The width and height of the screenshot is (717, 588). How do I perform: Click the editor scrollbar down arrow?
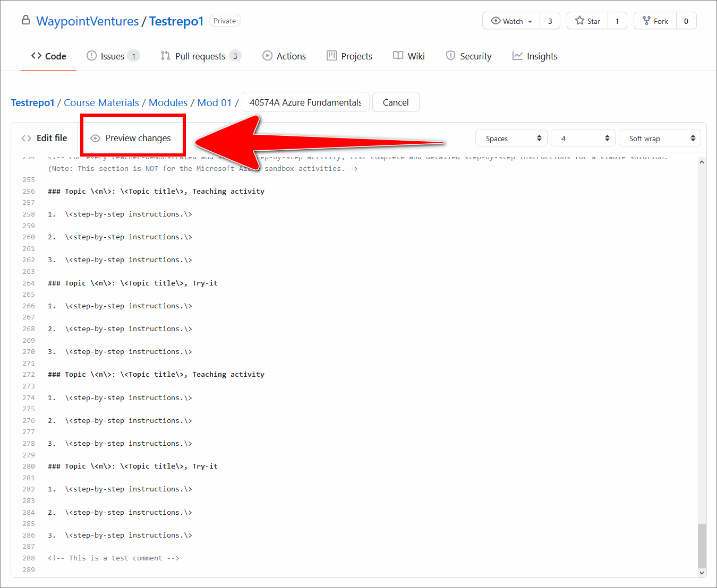tap(702, 573)
